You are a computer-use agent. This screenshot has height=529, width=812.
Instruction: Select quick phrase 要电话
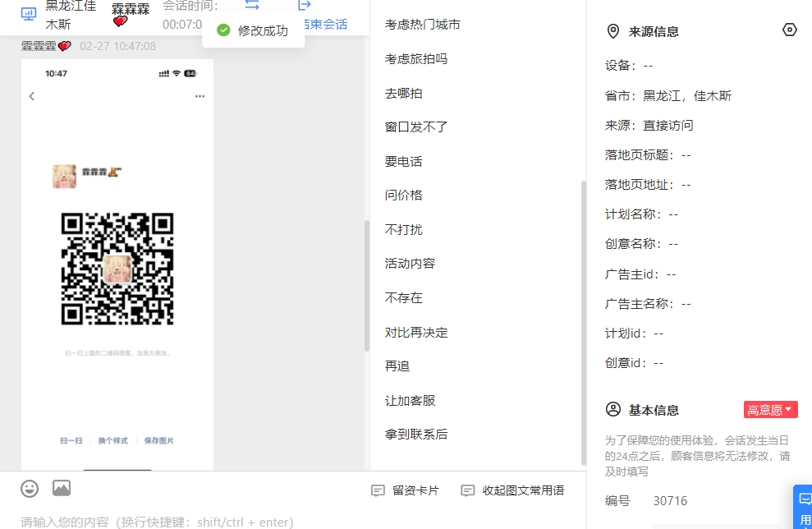coord(403,162)
